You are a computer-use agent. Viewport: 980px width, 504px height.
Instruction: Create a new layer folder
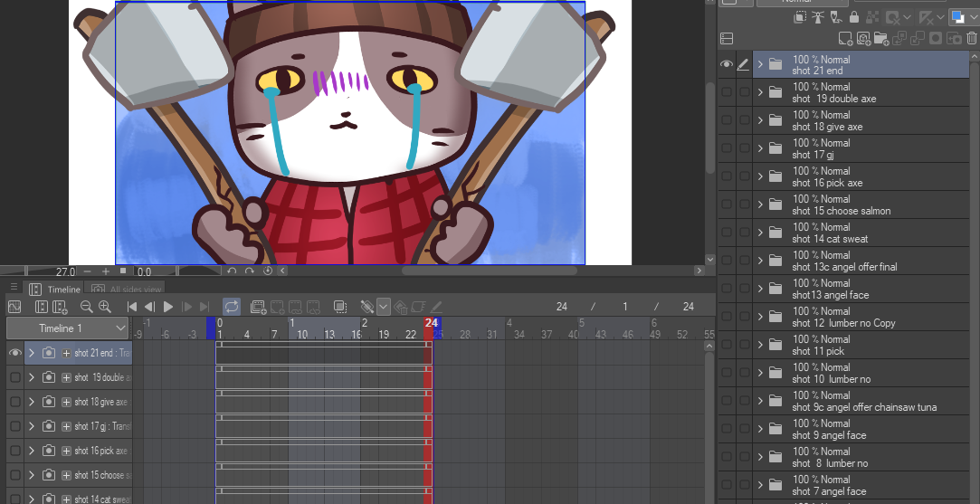point(880,38)
